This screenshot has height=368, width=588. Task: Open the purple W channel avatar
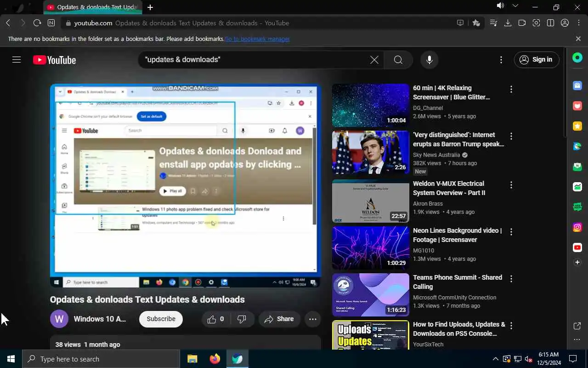pos(59,319)
